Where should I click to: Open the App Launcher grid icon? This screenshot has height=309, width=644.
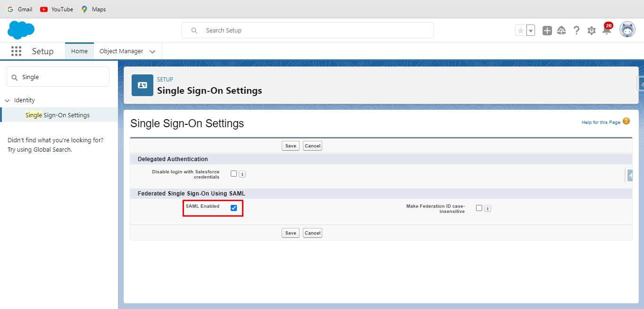click(x=16, y=51)
